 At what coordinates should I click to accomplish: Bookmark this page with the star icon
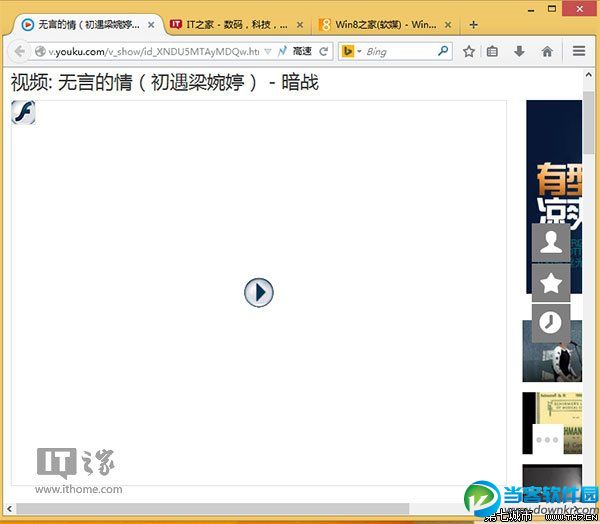[x=469, y=51]
